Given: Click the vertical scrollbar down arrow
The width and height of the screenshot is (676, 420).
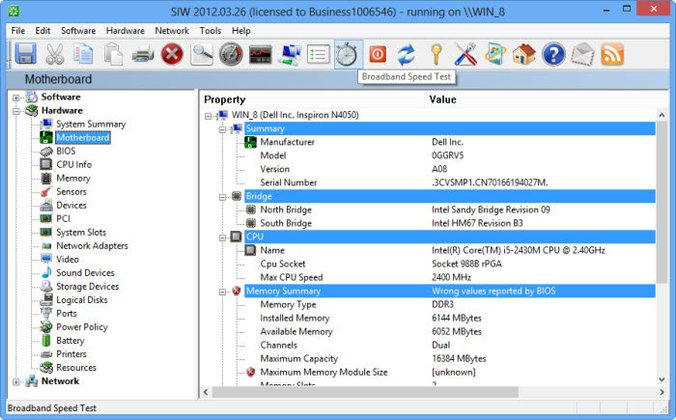Looking at the screenshot, I should [x=661, y=380].
